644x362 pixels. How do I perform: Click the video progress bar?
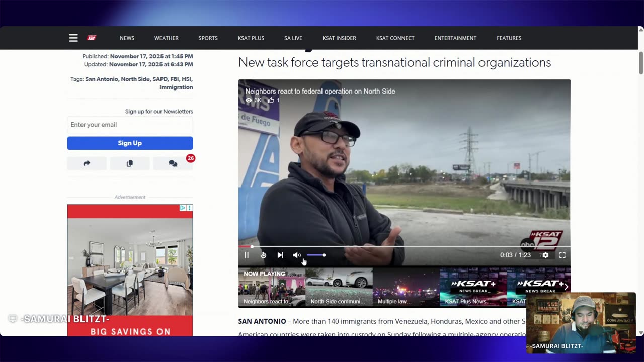coord(405,246)
